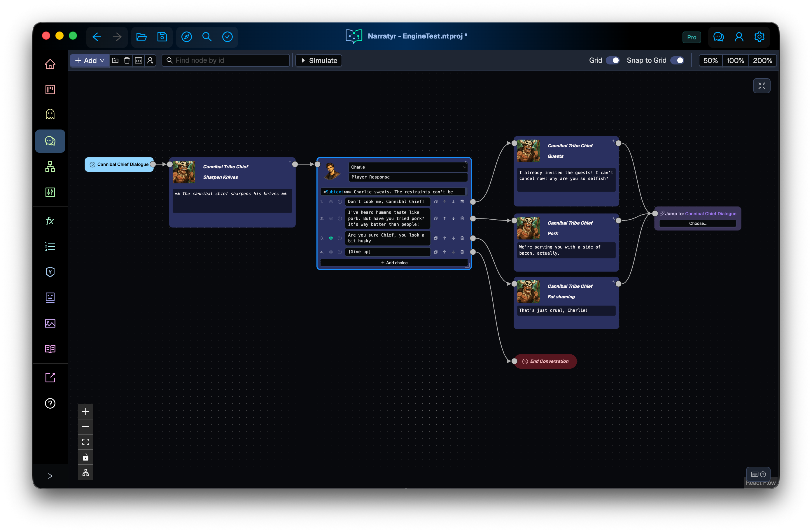Open the sliders variables icon in sidebar
Screen dimensions: 812x532
tap(50, 192)
